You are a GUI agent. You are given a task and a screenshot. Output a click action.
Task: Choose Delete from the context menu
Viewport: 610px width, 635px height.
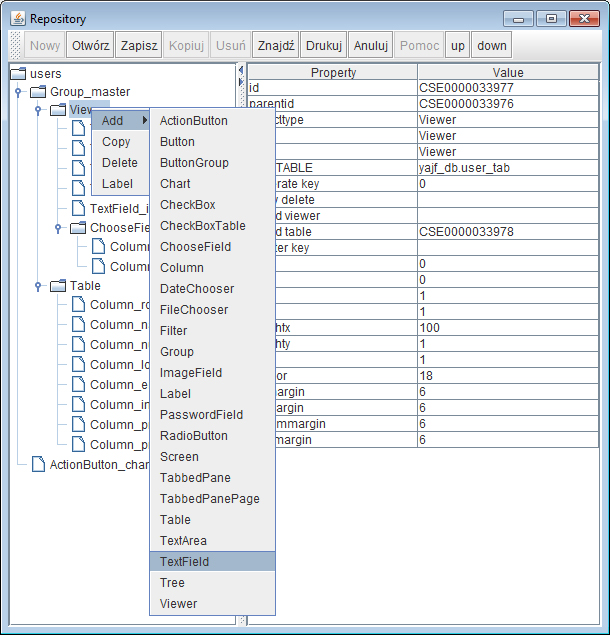coord(121,163)
